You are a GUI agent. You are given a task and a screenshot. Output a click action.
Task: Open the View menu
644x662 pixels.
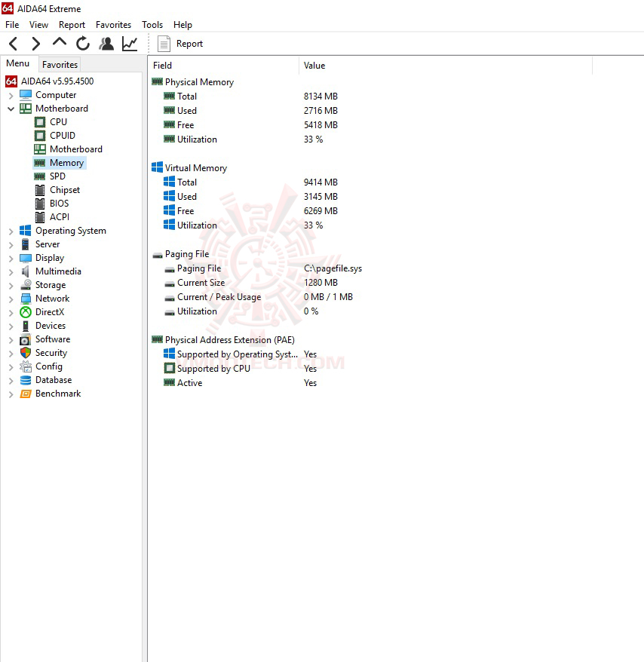click(39, 25)
